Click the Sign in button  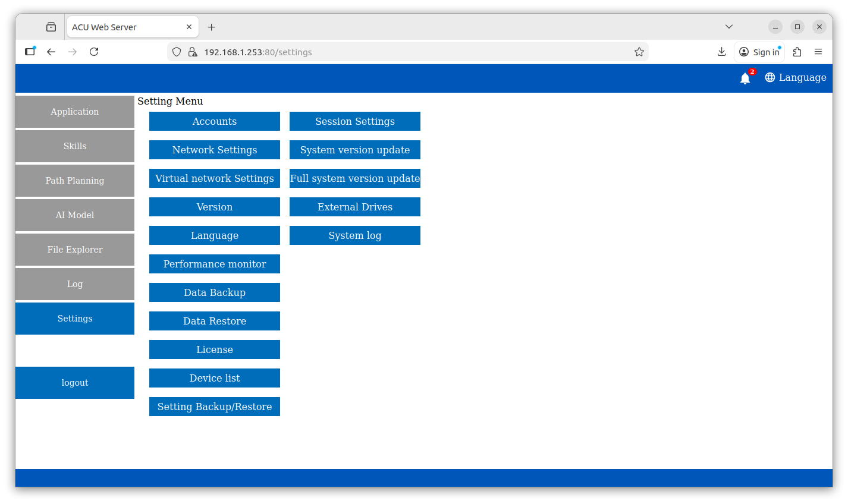(x=759, y=52)
